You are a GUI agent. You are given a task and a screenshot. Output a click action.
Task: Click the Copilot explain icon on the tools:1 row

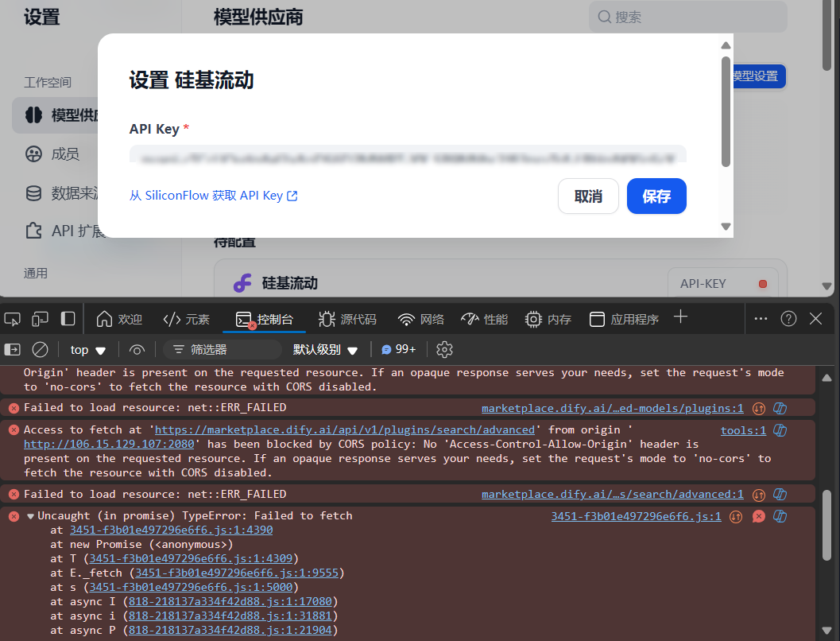pos(780,430)
